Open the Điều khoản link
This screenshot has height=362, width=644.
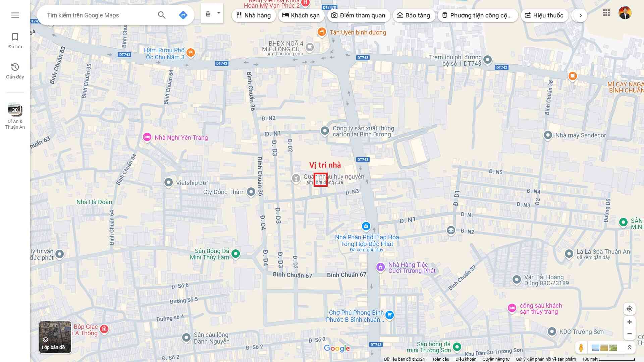pos(466,359)
